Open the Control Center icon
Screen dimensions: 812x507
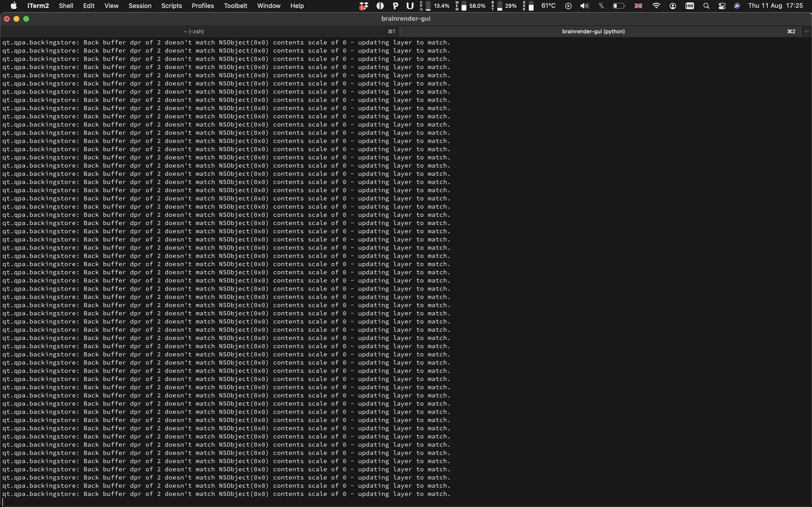tap(722, 6)
